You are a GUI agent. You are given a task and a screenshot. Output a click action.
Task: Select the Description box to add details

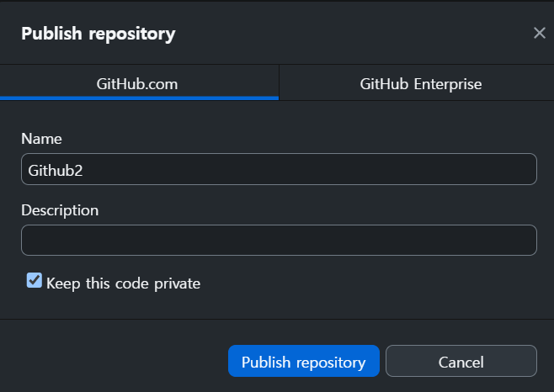pos(278,240)
